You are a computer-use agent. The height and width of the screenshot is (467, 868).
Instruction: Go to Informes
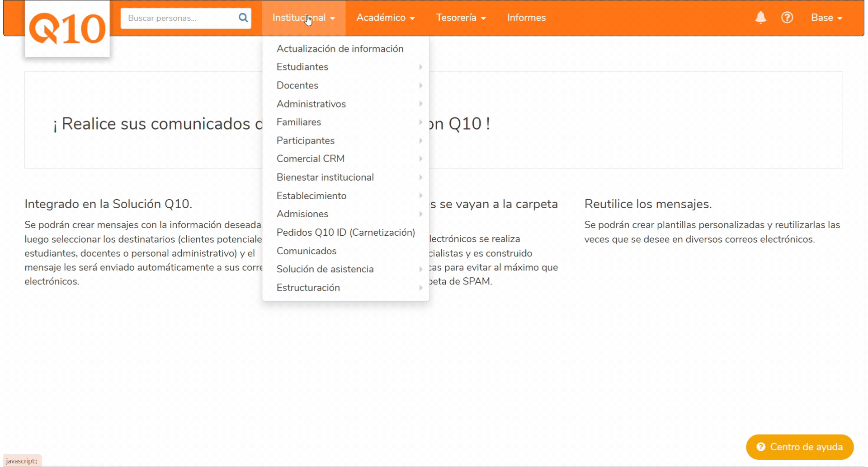526,18
